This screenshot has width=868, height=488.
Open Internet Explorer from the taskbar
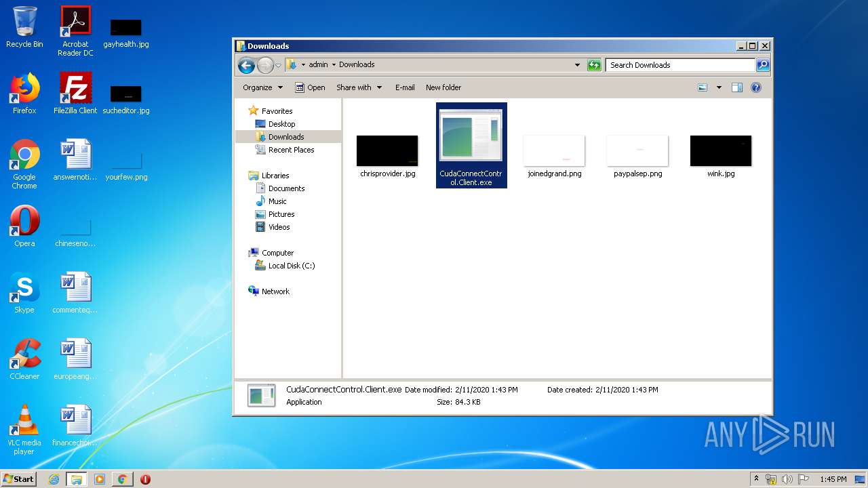point(54,479)
